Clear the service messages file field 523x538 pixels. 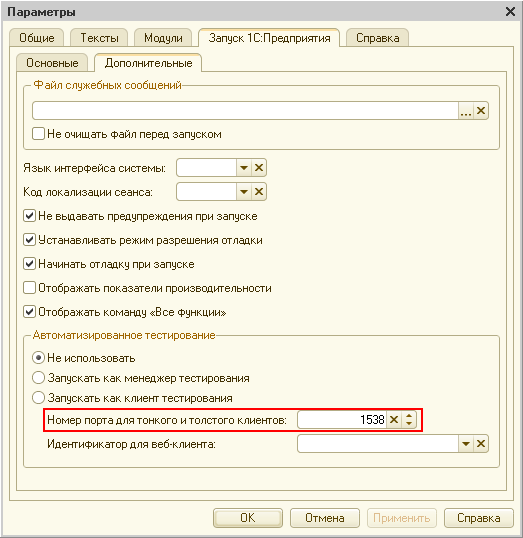481,111
